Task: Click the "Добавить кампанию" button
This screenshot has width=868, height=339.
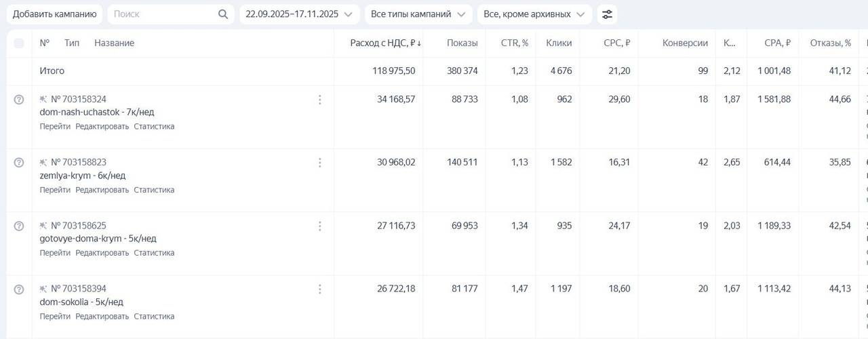Action: pyautogui.click(x=54, y=14)
